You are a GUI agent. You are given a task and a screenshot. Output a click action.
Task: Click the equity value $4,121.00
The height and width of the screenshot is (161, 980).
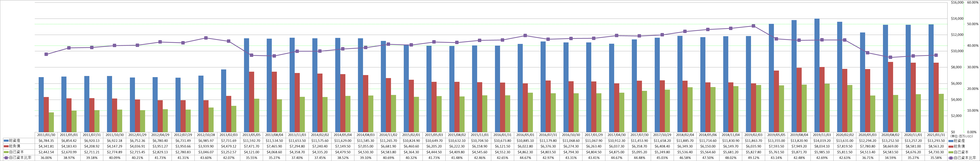pos(252,152)
